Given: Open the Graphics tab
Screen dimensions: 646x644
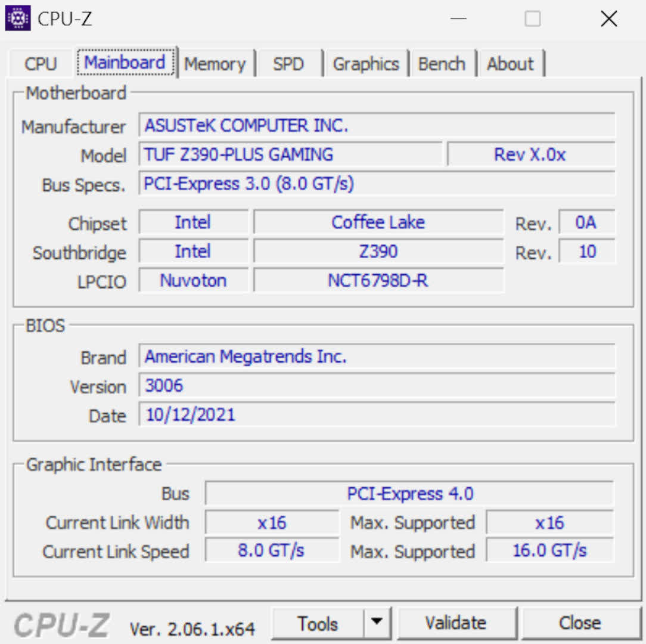Looking at the screenshot, I should pos(366,64).
